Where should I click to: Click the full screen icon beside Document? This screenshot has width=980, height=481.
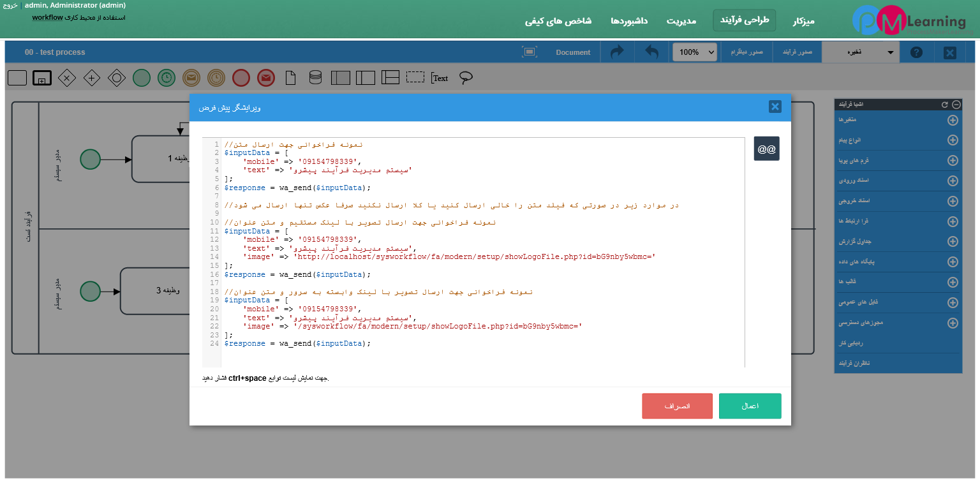(x=529, y=52)
